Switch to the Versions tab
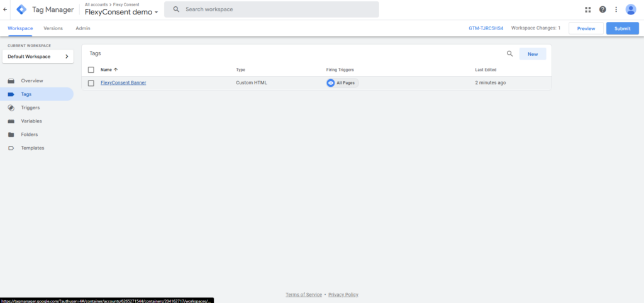 [53, 28]
